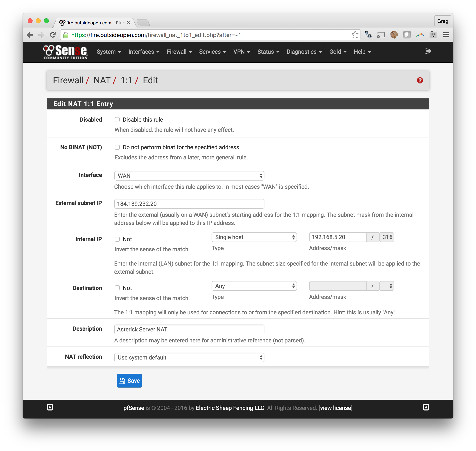Click the 1:1 breadcrumb link
Screen dimensions: 476x451
(x=126, y=80)
